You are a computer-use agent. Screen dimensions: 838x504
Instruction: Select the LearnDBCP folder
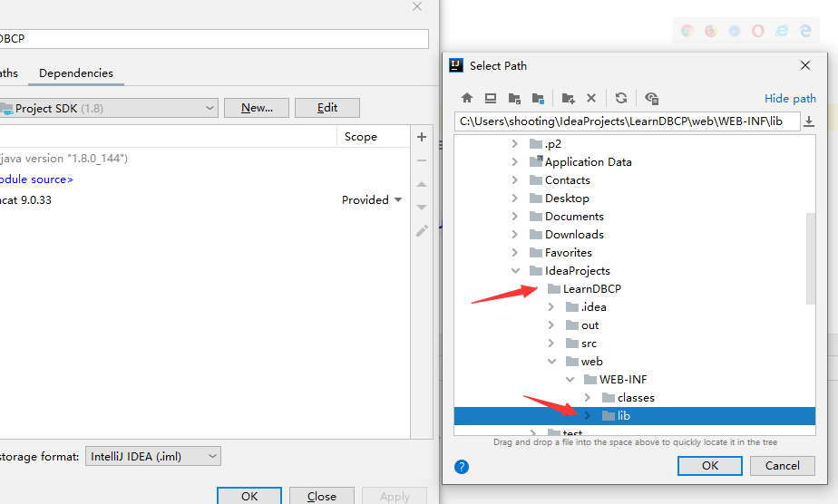591,289
